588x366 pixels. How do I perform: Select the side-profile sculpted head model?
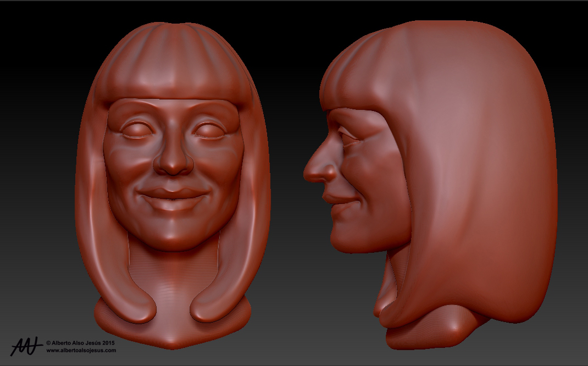point(430,185)
